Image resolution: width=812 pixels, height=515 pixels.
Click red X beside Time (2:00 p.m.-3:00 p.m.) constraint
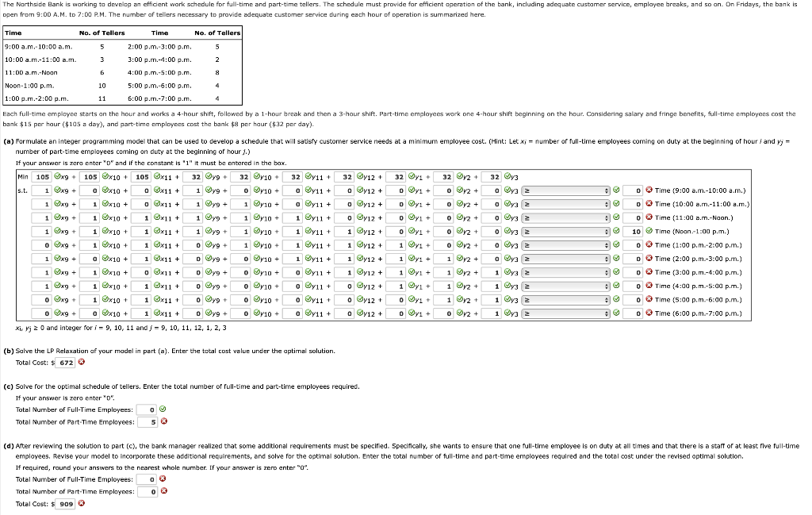[x=649, y=259]
